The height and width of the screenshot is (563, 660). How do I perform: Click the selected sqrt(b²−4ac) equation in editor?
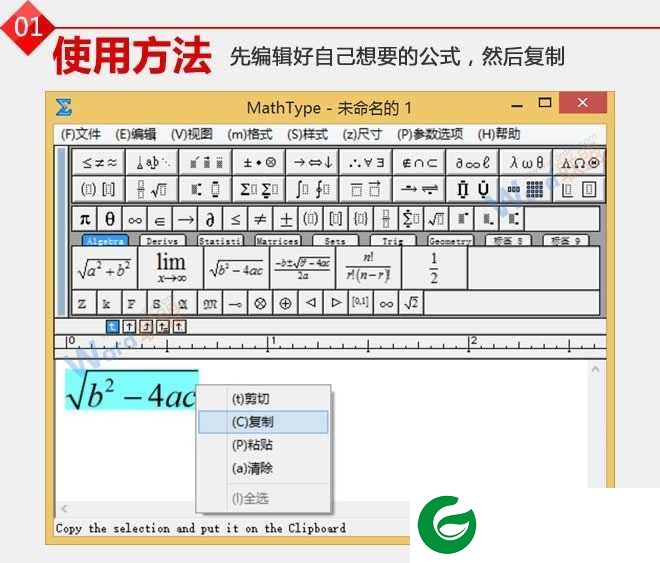[131, 391]
